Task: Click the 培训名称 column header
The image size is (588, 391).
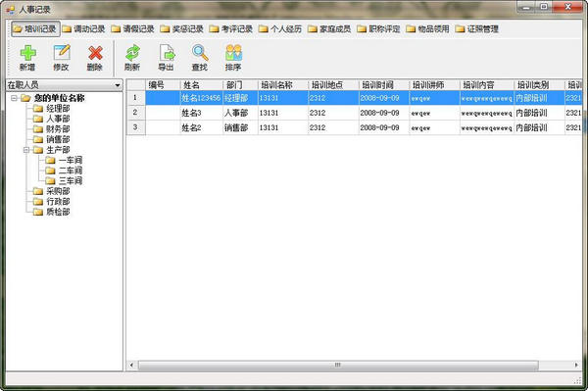Action: pos(283,85)
